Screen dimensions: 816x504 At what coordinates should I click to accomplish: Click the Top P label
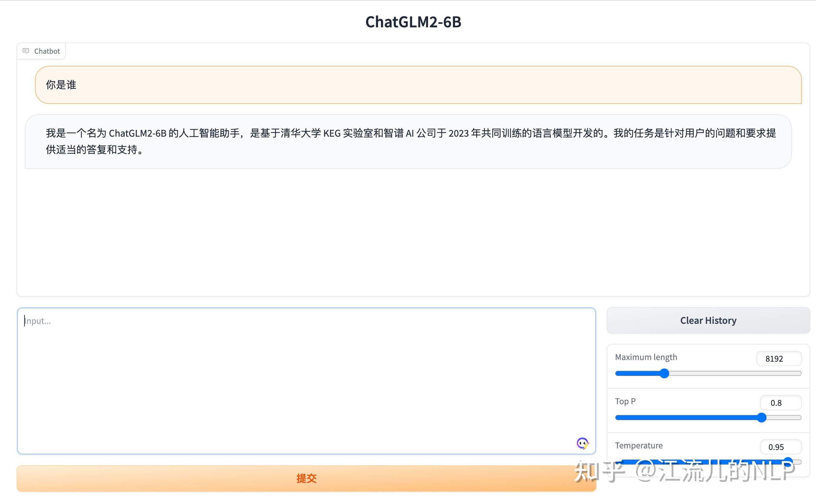click(x=625, y=401)
